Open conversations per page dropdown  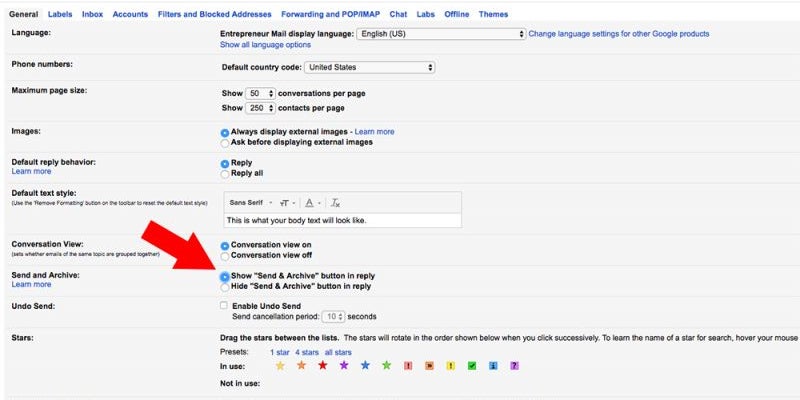260,94
